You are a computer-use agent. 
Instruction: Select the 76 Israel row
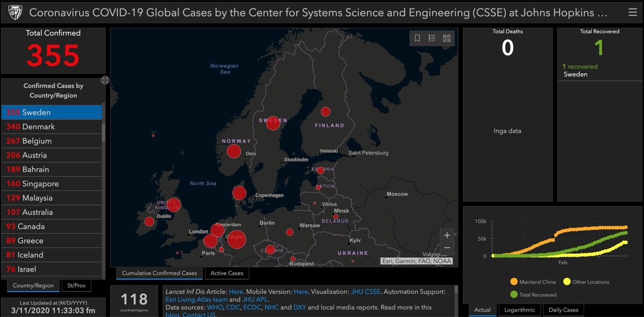click(51, 269)
